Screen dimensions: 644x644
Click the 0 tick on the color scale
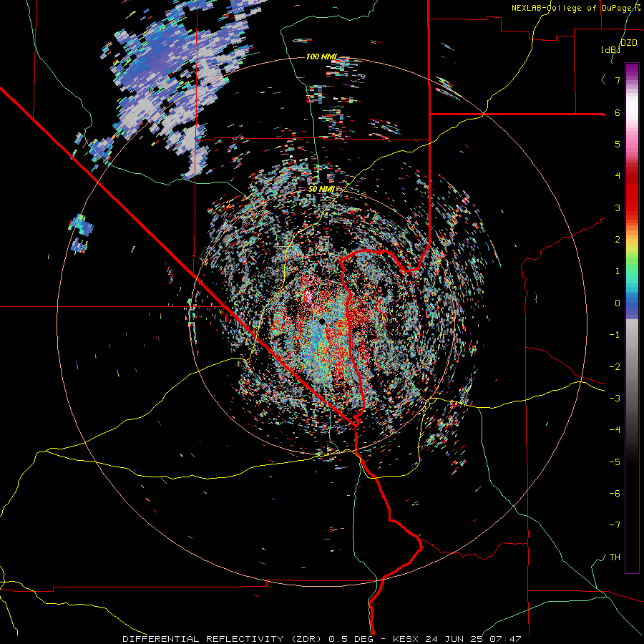point(618,303)
